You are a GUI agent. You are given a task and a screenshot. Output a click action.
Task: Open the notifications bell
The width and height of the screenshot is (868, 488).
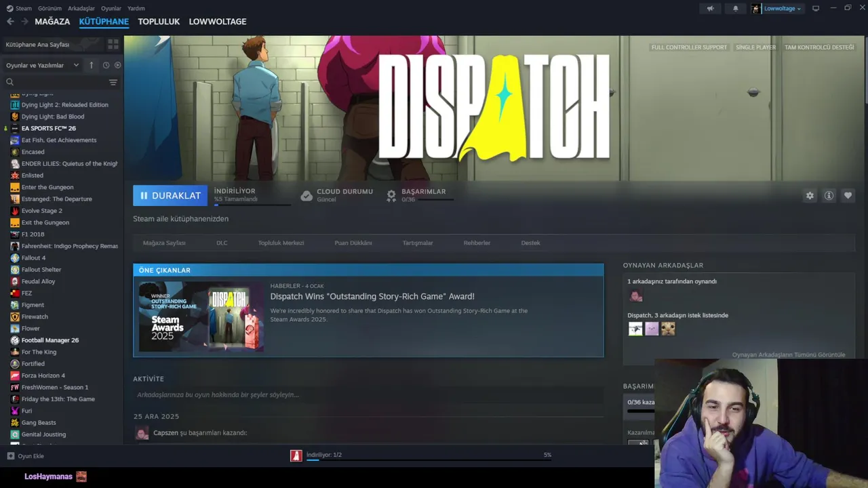coord(735,8)
